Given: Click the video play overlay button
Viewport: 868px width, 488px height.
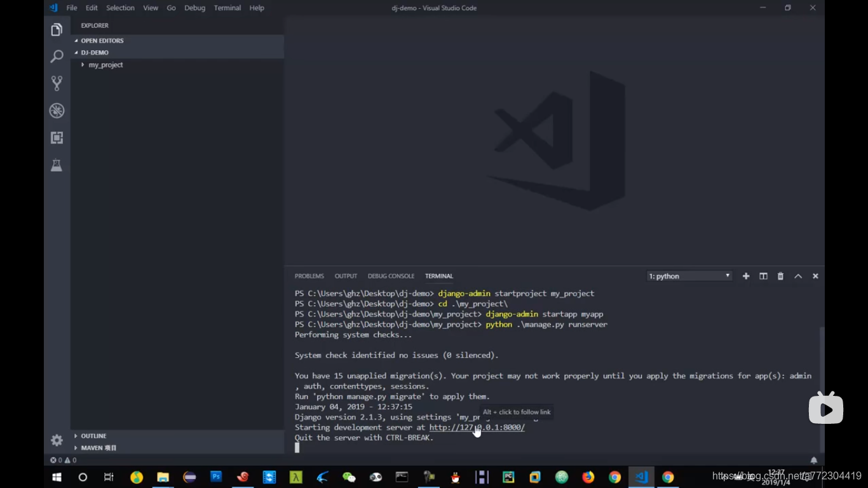Looking at the screenshot, I should pos(825,407).
